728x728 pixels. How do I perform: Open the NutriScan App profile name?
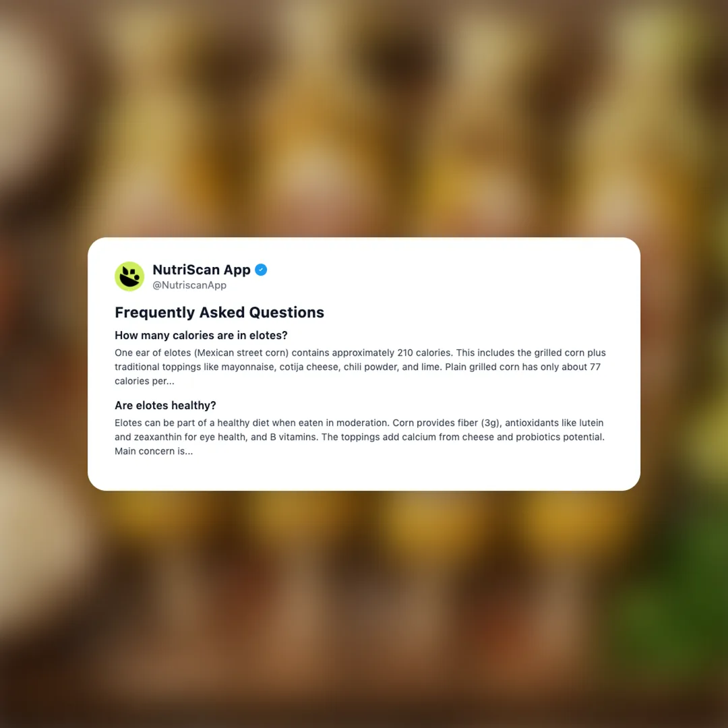pyautogui.click(x=202, y=270)
